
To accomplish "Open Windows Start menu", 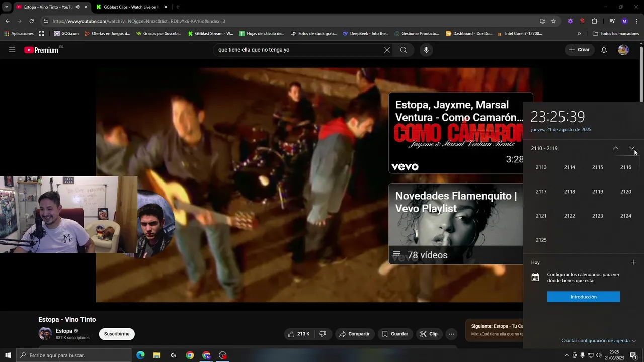I will (x=8, y=355).
